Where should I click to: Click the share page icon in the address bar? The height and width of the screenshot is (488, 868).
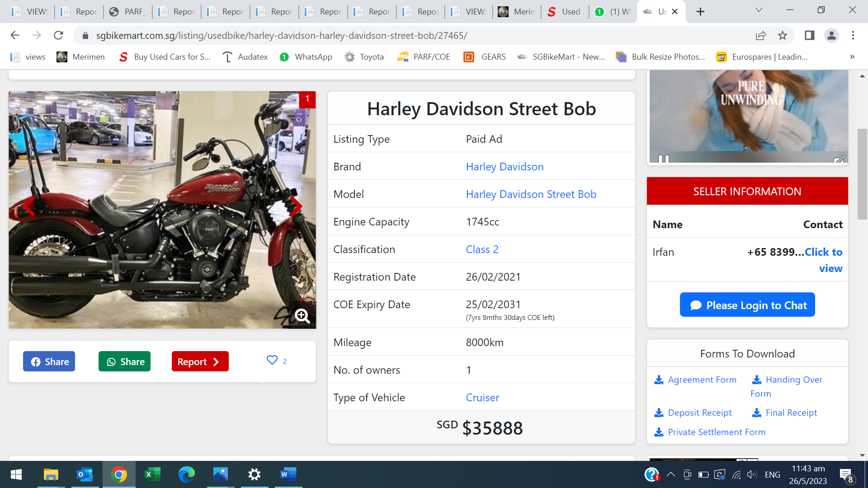(x=761, y=35)
